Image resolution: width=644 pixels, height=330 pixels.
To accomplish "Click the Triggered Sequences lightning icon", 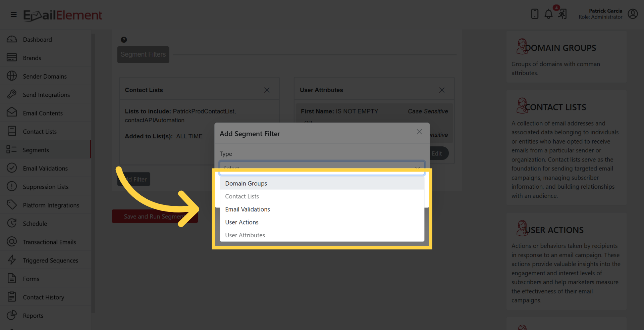I will [x=12, y=260].
